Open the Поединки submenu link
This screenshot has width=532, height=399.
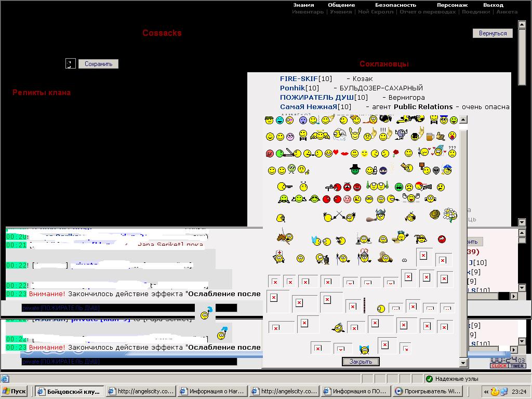coord(476,11)
